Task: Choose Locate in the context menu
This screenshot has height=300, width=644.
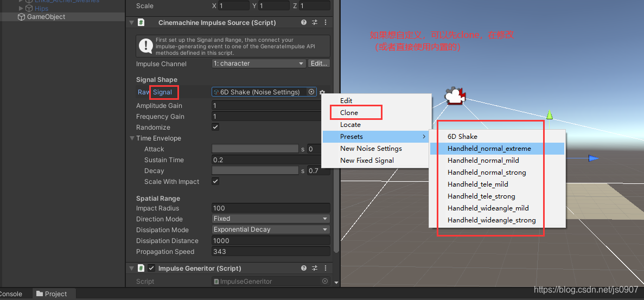Action: (x=377, y=124)
